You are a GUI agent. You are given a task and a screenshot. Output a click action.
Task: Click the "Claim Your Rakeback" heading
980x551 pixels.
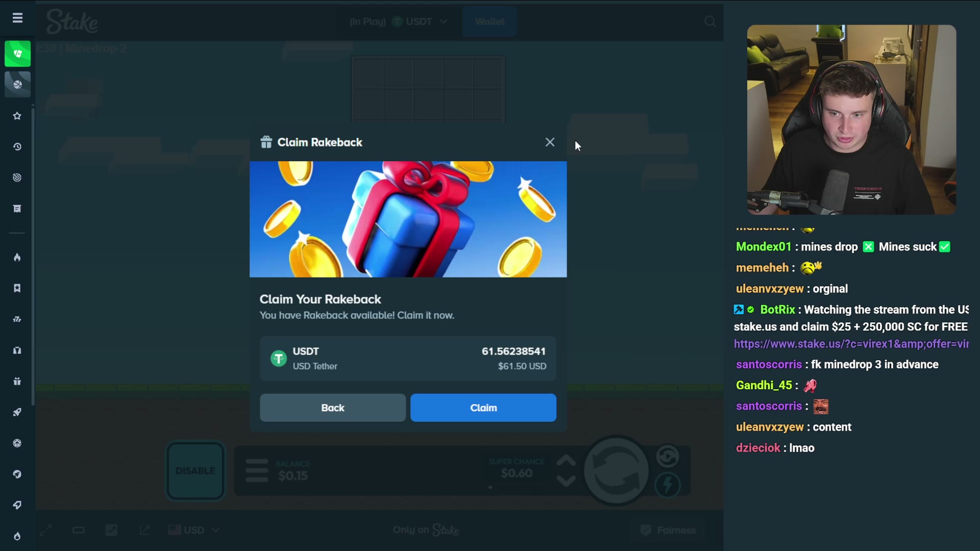tap(321, 299)
